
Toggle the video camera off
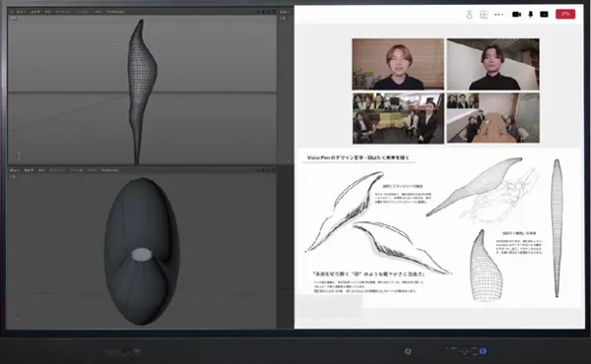pos(517,15)
